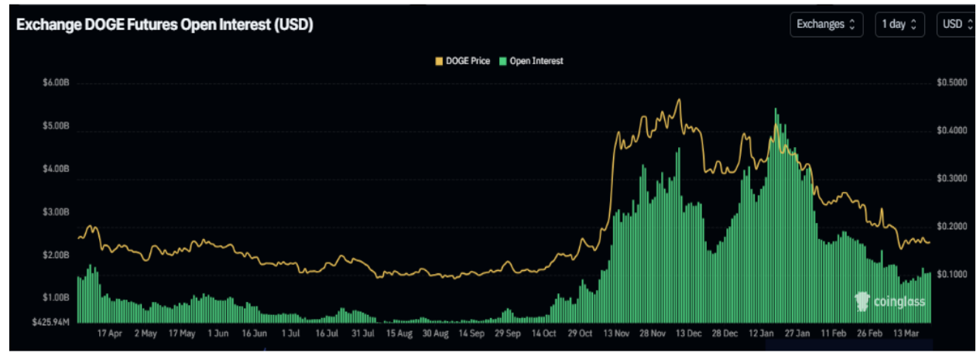Click the 29 Sep date label

pyautogui.click(x=508, y=334)
